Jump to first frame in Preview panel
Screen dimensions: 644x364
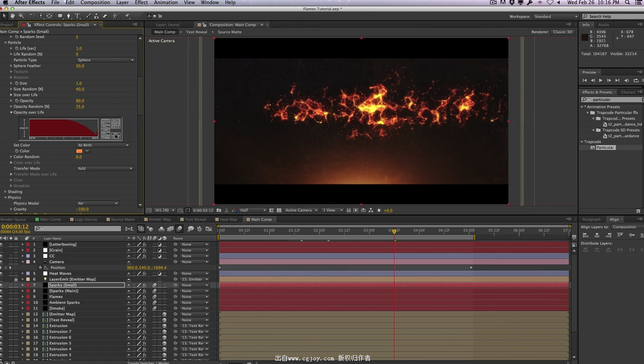(584, 80)
